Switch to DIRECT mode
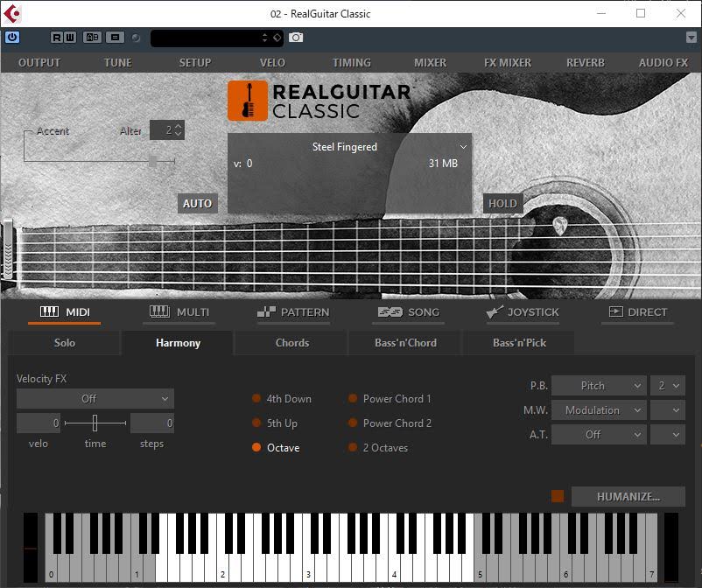This screenshot has height=588, width=702. (x=637, y=312)
